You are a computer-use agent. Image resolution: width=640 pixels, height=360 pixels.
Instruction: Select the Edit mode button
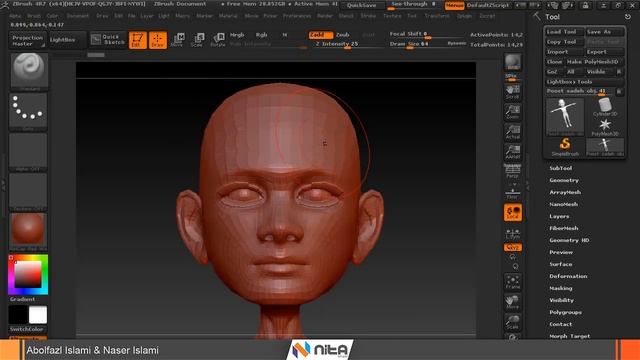click(138, 40)
